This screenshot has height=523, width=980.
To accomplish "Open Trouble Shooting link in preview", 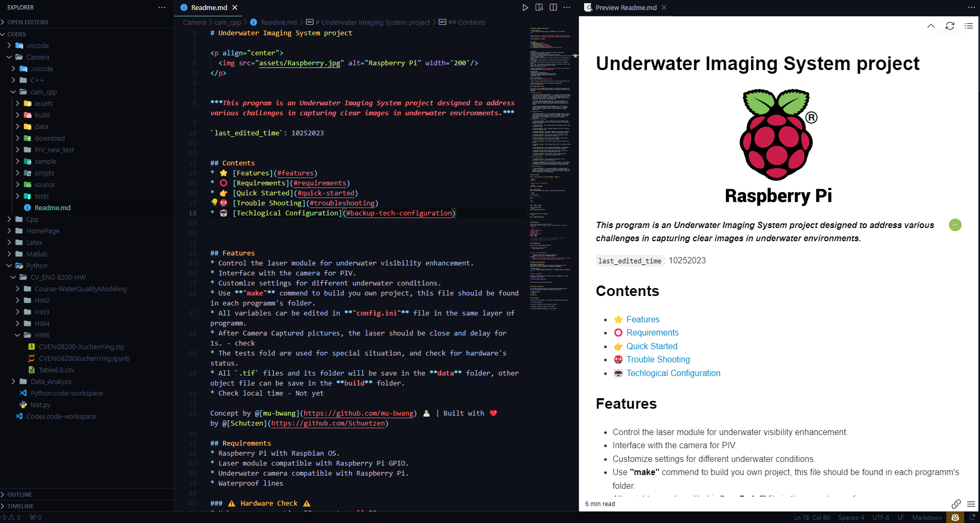I will tap(658, 359).
